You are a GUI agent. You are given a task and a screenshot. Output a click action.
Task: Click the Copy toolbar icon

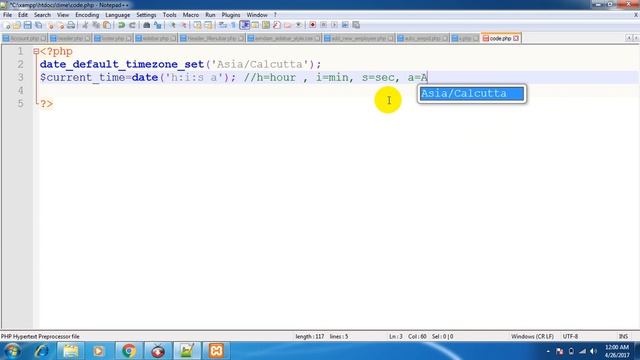(x=96, y=25)
